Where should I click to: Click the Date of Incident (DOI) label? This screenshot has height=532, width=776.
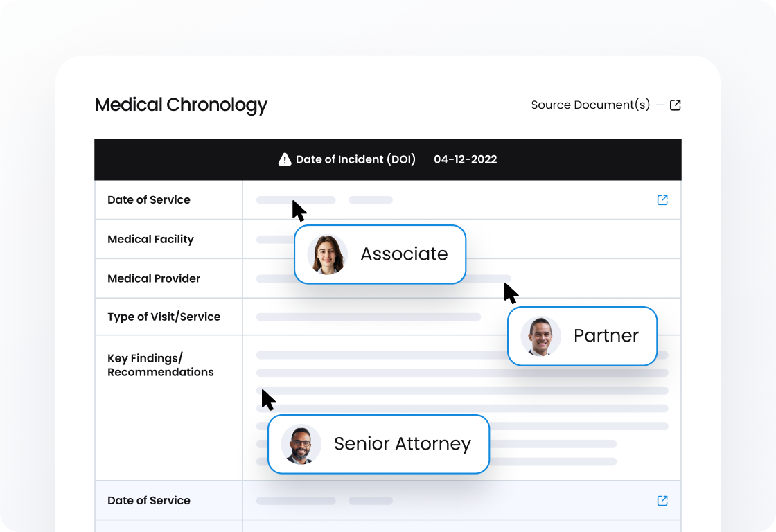click(355, 159)
